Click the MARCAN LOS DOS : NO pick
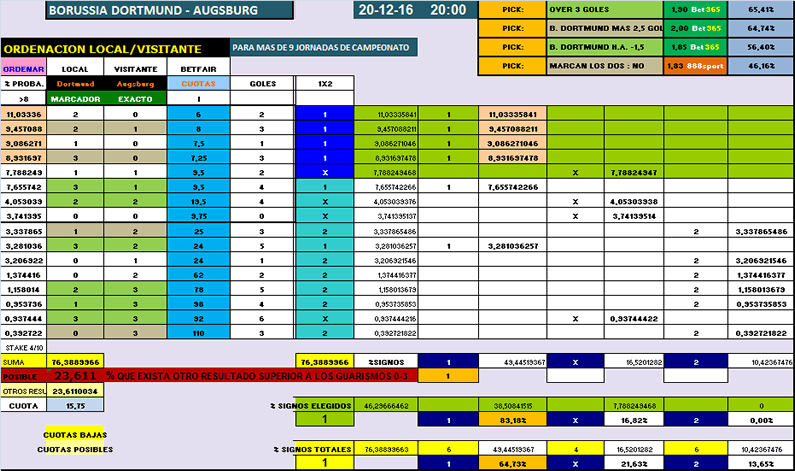The width and height of the screenshot is (795, 471). coord(605,66)
